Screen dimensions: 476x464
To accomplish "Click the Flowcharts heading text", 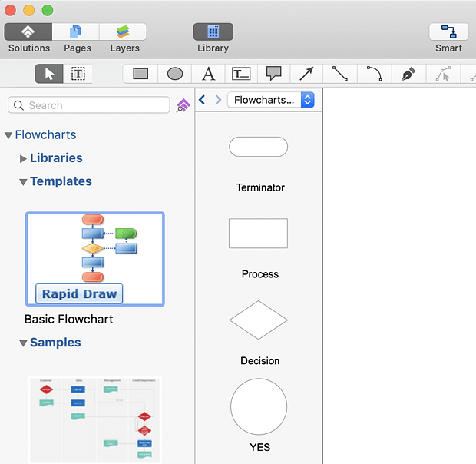I will pyautogui.click(x=45, y=135).
